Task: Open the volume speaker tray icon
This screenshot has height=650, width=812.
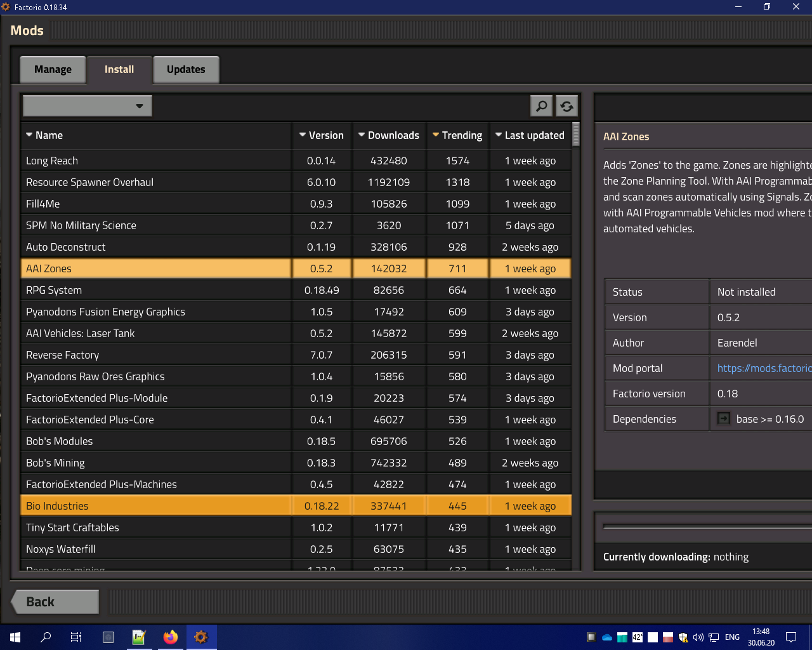Action: (698, 637)
